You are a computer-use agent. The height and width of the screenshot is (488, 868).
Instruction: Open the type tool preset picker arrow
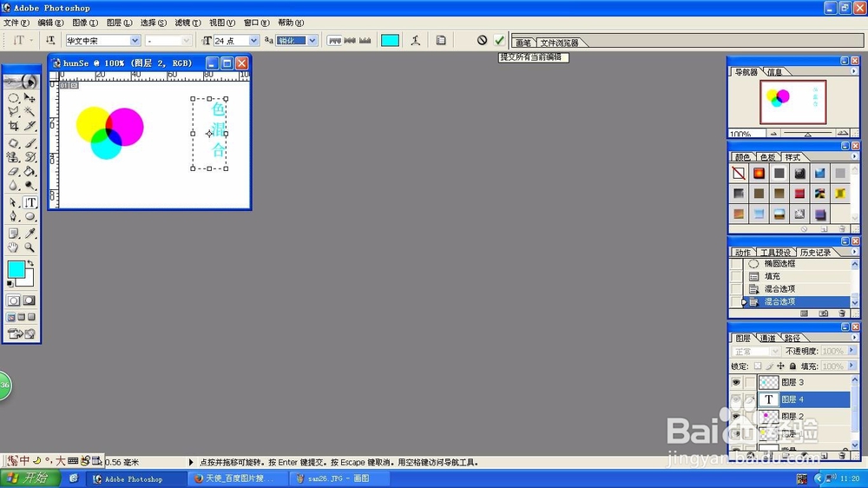[x=31, y=41]
